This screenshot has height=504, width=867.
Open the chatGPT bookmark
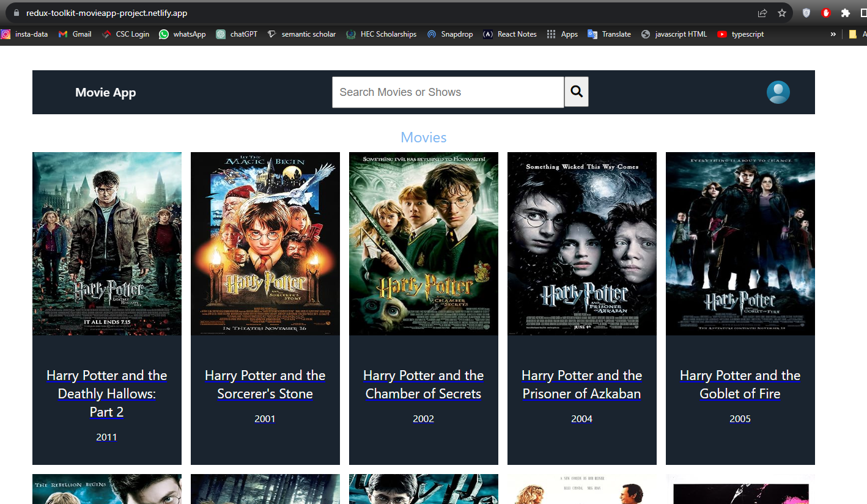click(x=237, y=34)
